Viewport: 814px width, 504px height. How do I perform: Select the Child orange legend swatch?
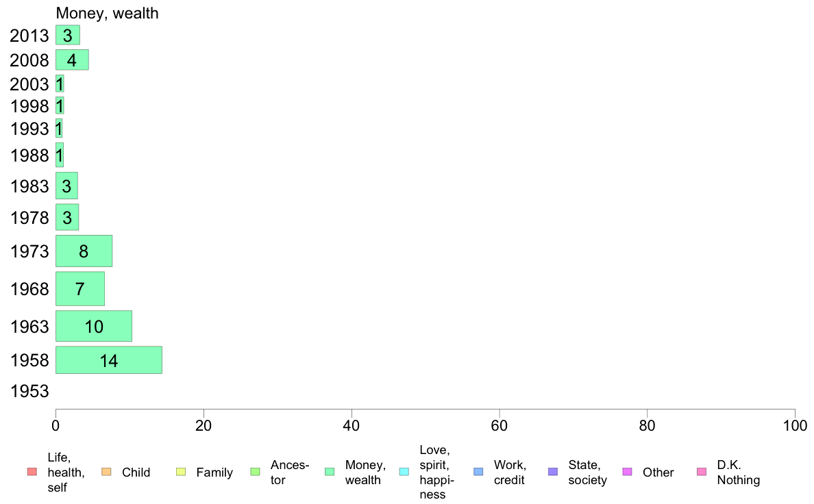coord(106,472)
